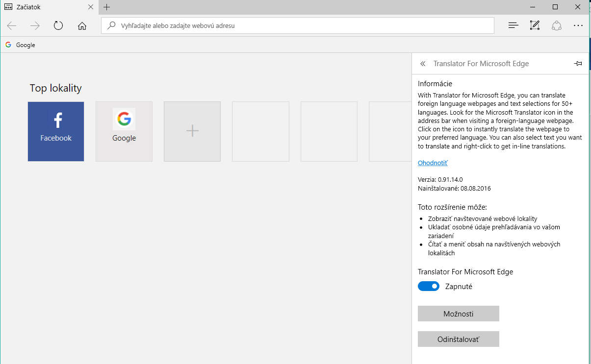Open the home page
This screenshot has width=591, height=364.
[x=82, y=25]
